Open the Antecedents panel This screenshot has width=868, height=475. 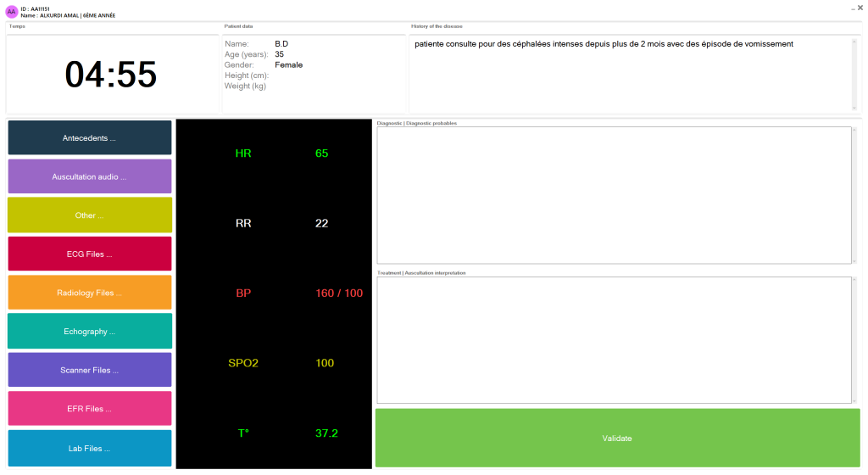point(89,137)
